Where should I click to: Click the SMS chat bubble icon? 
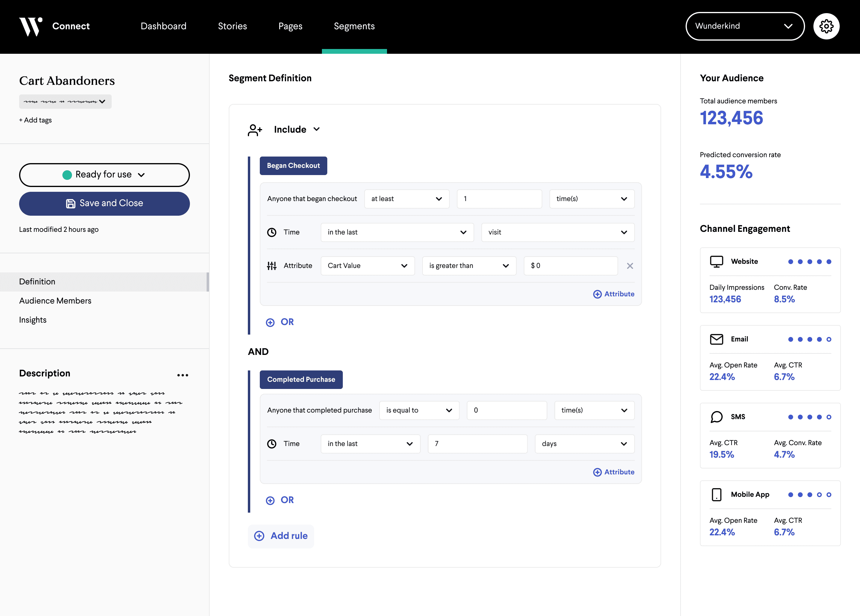(x=716, y=416)
